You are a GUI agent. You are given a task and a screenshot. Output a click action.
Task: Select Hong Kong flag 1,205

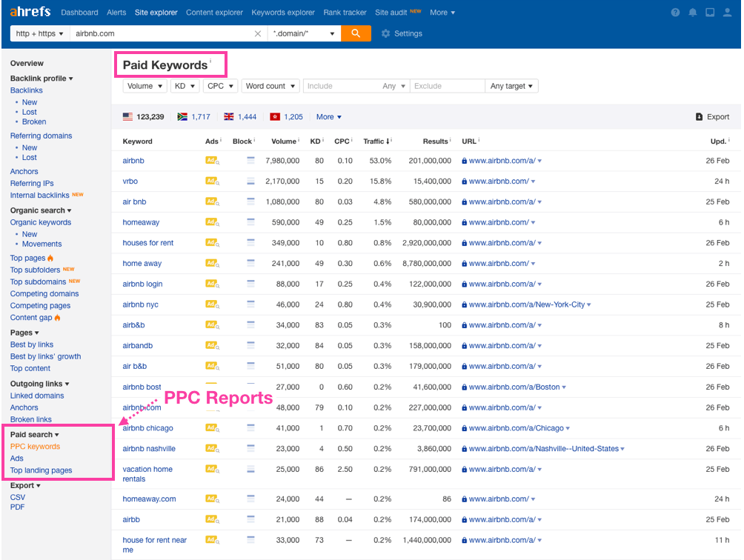pyautogui.click(x=286, y=116)
